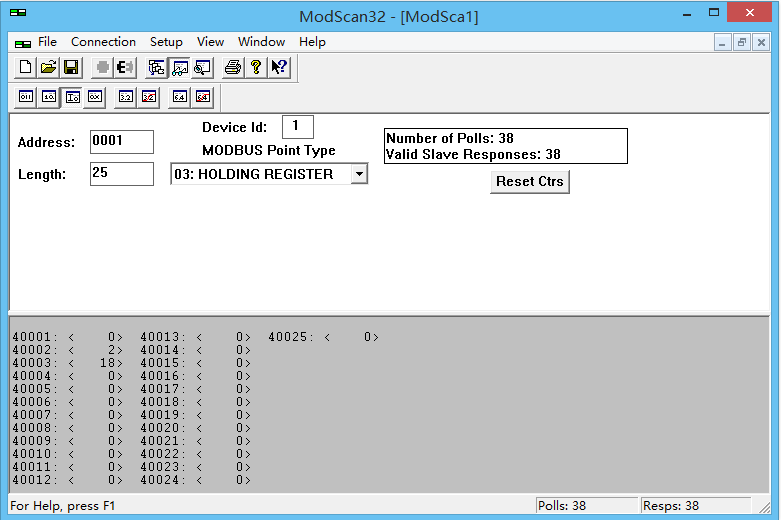Select 64-bit double format icon (6.4)

coord(180,97)
